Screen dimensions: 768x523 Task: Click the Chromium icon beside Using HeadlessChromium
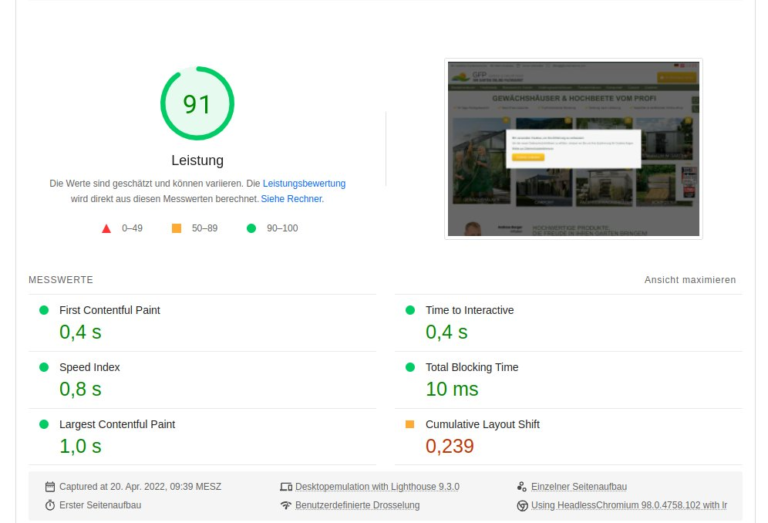(x=522, y=505)
